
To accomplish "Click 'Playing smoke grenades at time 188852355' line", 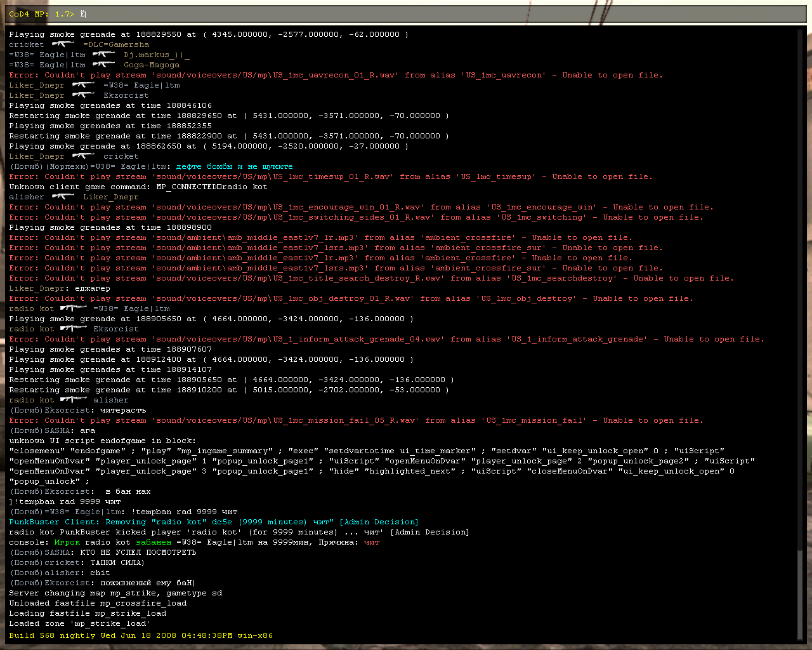I will pyautogui.click(x=110, y=126).
